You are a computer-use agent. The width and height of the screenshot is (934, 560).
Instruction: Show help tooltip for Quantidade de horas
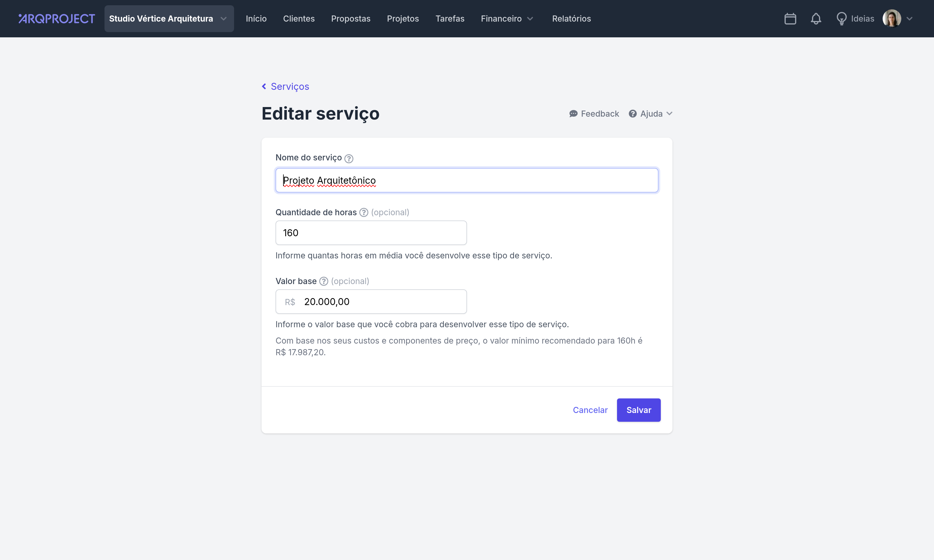(364, 212)
